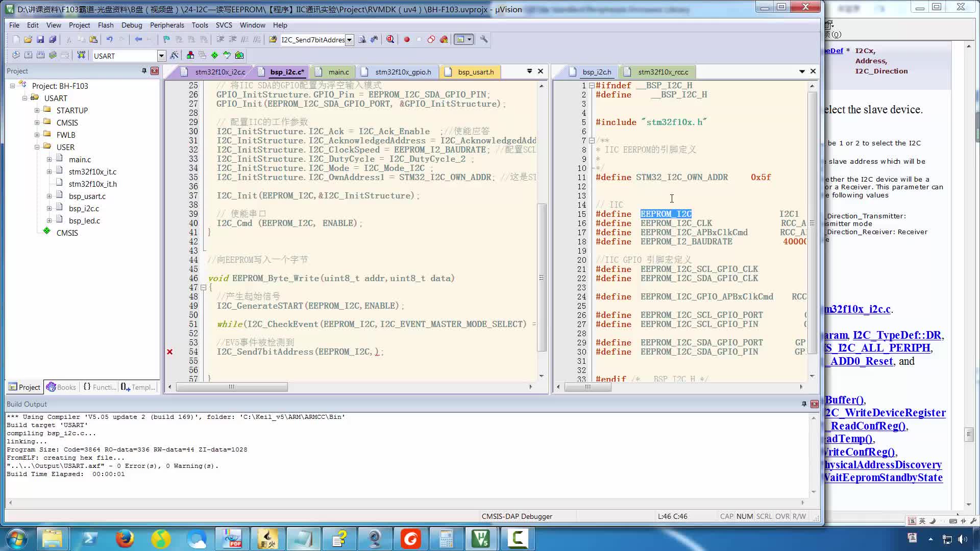The image size is (980, 551).
Task: Open the Books tab in the project panel
Action: [61, 387]
